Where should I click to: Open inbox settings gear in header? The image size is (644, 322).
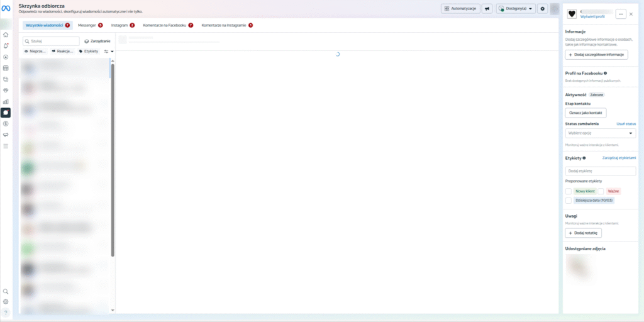[543, 9]
